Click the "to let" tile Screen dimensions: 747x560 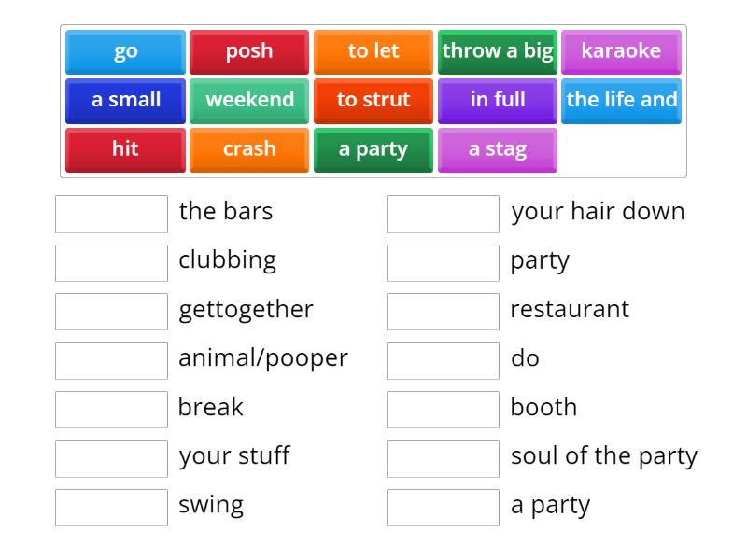(x=373, y=51)
